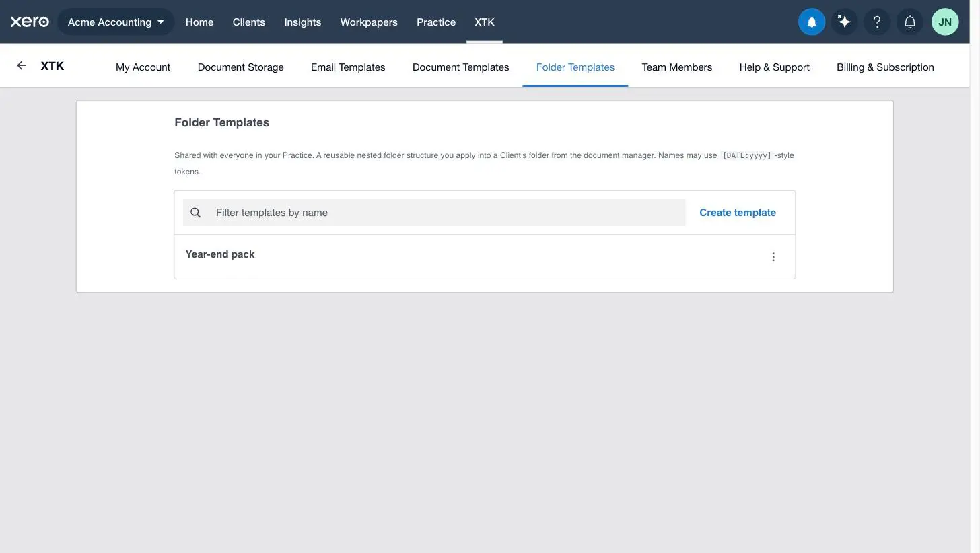Select the Folder Templates tab
This screenshot has height=553, width=980.
575,67
